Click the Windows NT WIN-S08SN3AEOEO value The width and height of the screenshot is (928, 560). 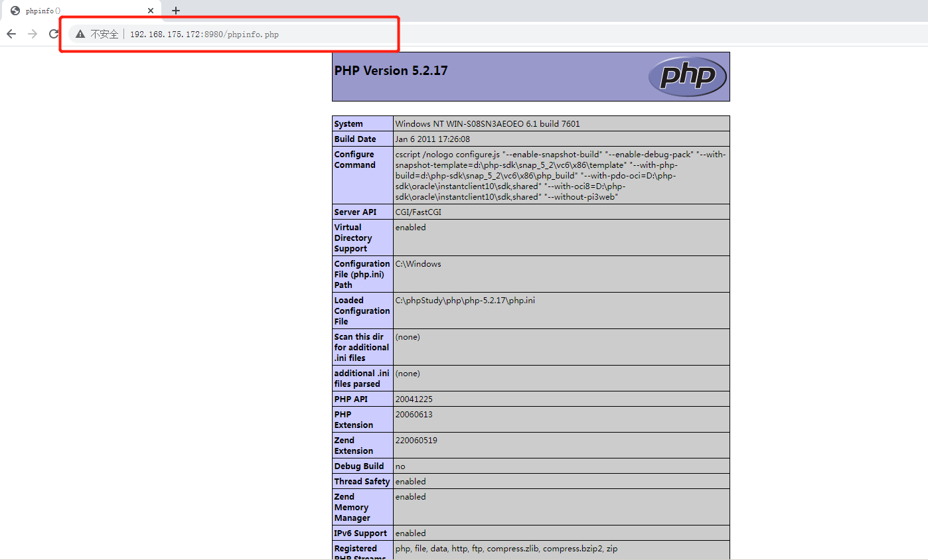[x=488, y=124]
